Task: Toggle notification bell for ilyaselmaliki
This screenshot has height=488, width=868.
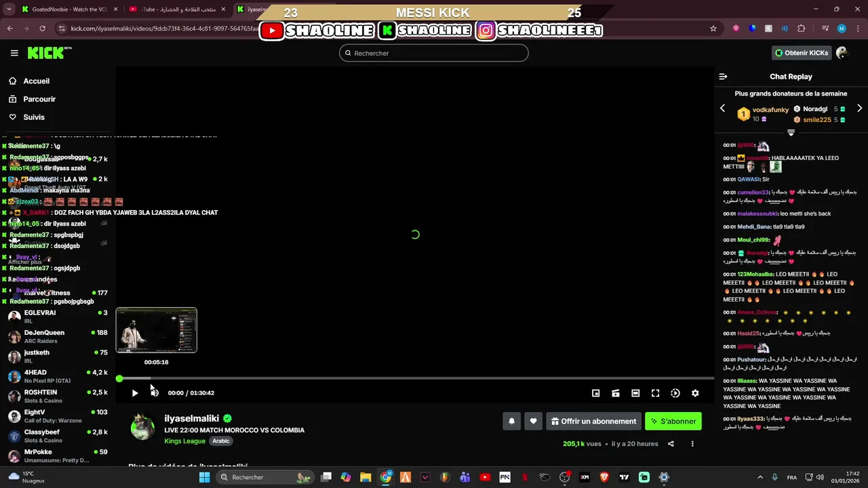Action: point(511,421)
